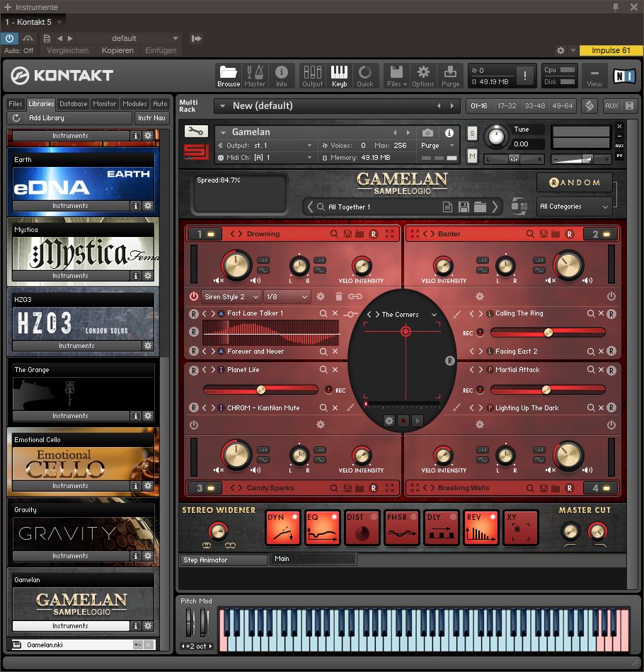Show the Gamelan instrument info icon
Screen dimensions: 644x672
(x=449, y=133)
